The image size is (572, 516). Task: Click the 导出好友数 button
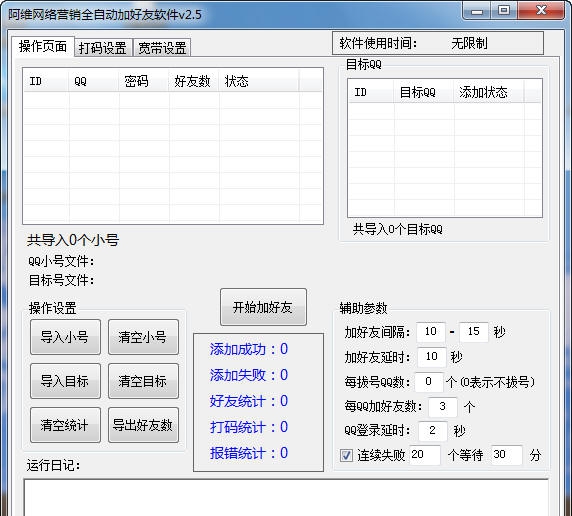click(143, 425)
